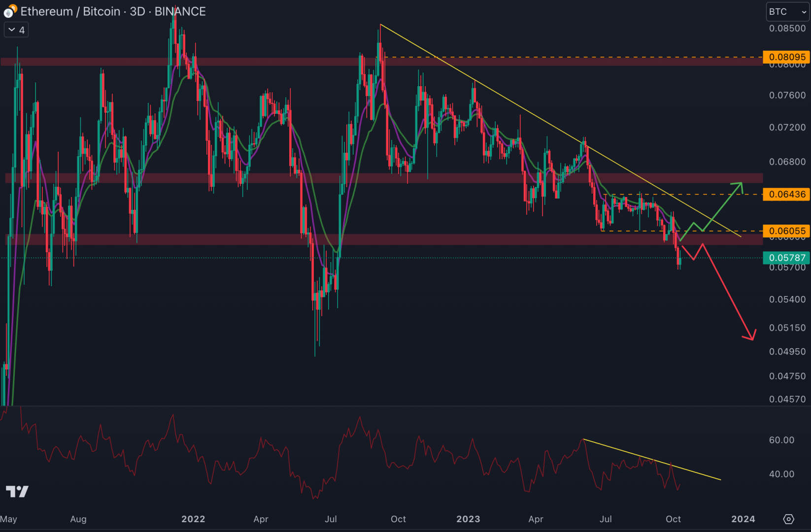Screen dimensions: 811x532
Task: Click the 0.06800 price axis value
Action: 787,162
